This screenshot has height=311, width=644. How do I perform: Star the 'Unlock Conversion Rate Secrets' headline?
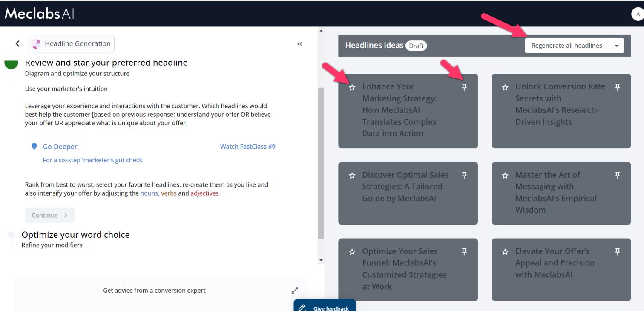[505, 87]
